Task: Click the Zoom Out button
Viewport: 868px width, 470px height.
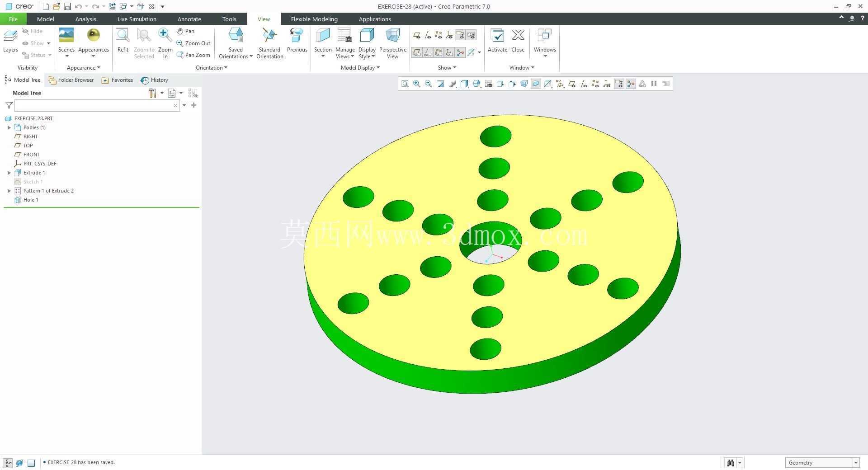Action: click(x=193, y=43)
